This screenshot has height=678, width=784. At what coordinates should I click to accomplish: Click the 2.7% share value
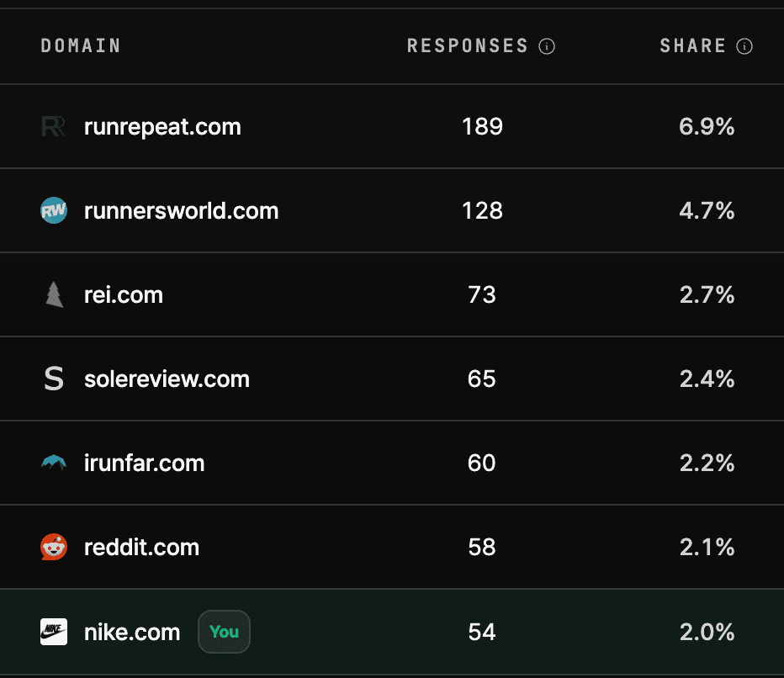(x=707, y=294)
